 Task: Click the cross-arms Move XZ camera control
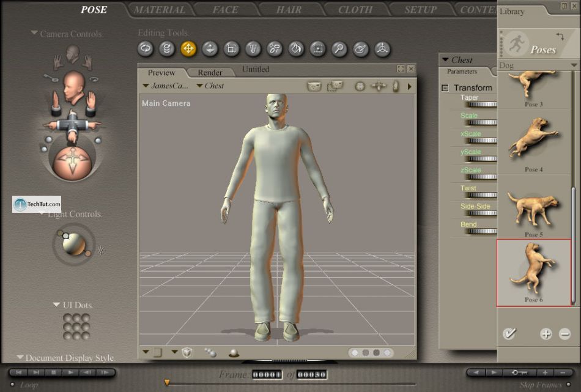72,126
